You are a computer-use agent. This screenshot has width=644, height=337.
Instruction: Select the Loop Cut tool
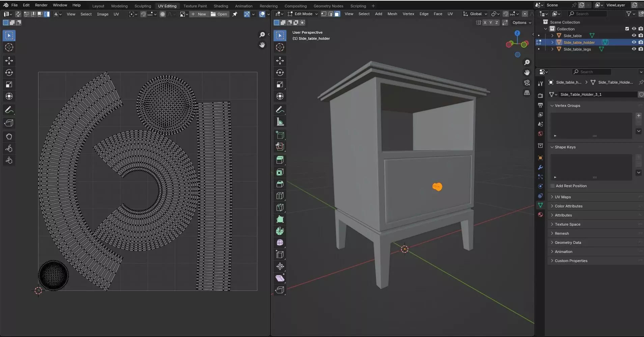[280, 196]
